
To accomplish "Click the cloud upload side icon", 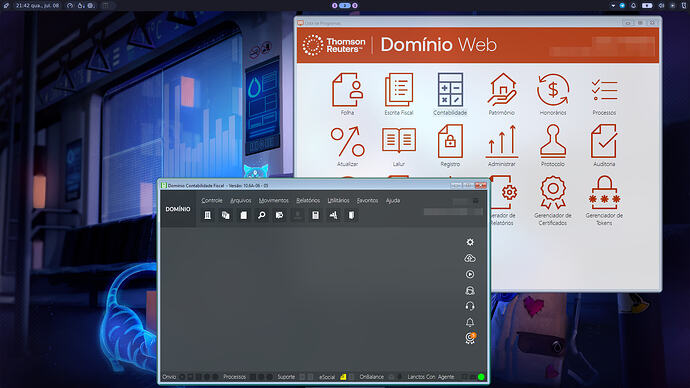I will [470, 258].
